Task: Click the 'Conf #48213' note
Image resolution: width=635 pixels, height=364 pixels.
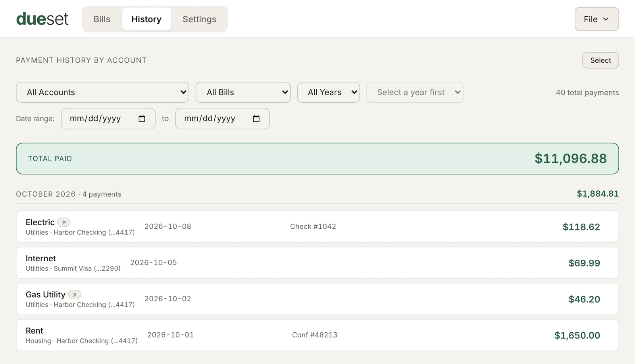Action: coord(315,335)
